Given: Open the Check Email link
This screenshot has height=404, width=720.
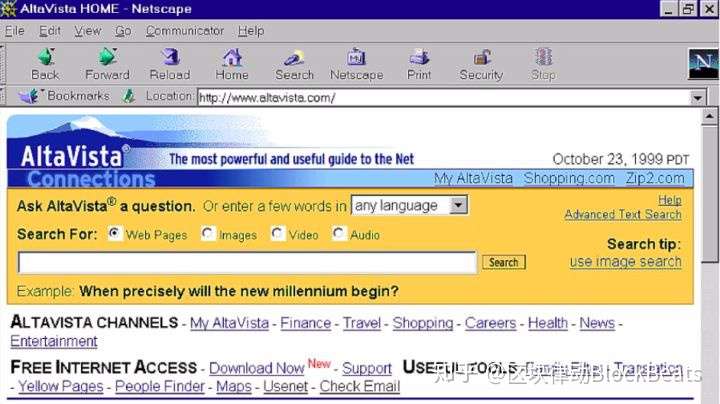Looking at the screenshot, I should (360, 387).
